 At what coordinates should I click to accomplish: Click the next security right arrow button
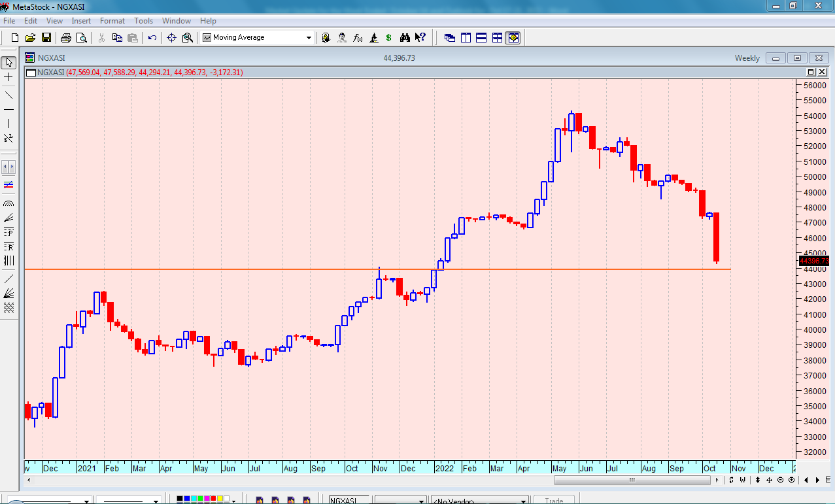pyautogui.click(x=817, y=480)
